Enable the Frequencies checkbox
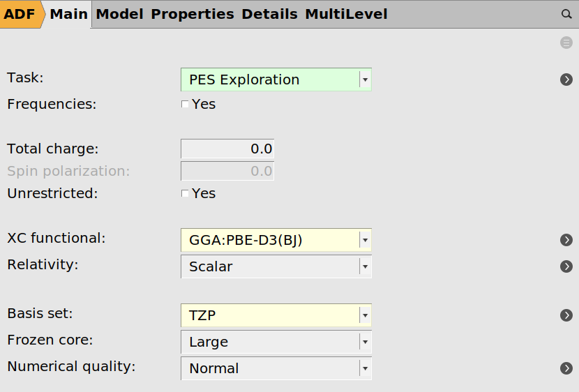The height and width of the screenshot is (392, 579). point(185,105)
